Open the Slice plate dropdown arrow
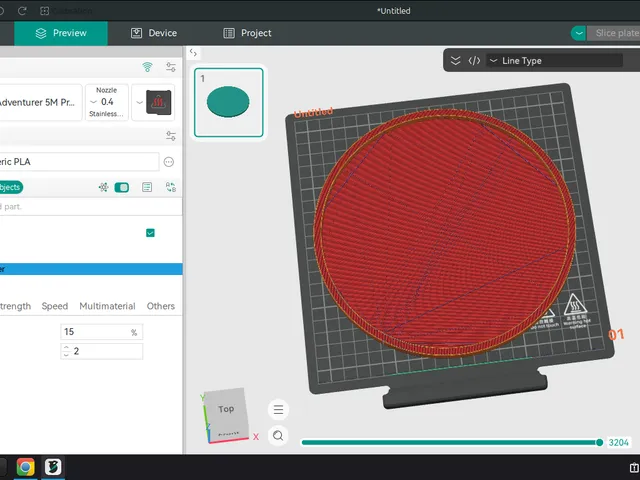This screenshot has width=640, height=480. (x=578, y=33)
